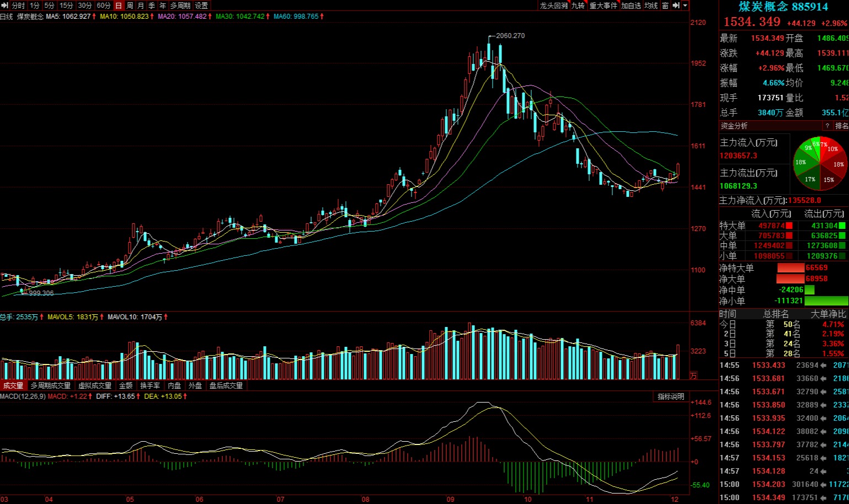Select the 换手率 turnover rate tab
The width and height of the screenshot is (849, 504).
pos(150,385)
